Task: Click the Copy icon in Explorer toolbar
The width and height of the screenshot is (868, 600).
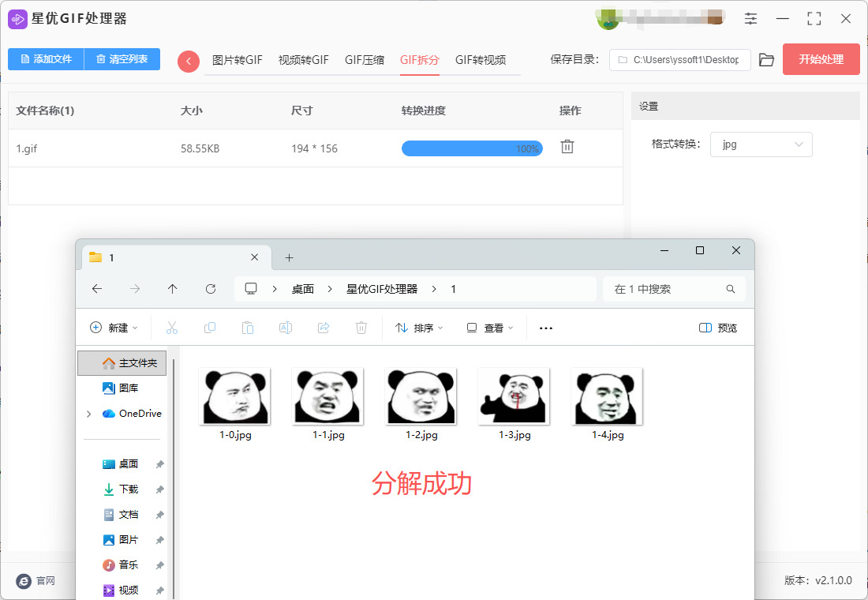Action: pos(210,328)
